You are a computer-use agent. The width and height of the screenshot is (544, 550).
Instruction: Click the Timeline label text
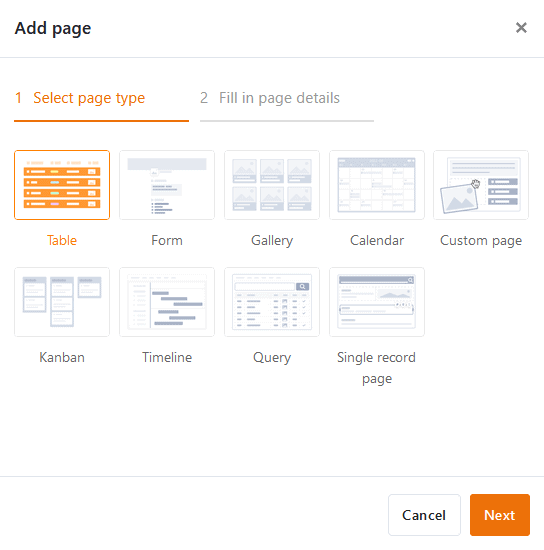[x=167, y=357]
